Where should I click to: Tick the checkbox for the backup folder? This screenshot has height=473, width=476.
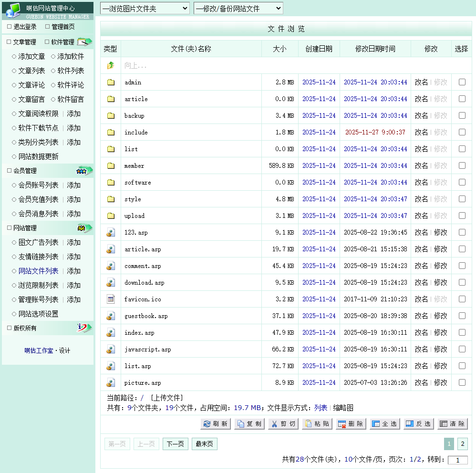point(462,115)
